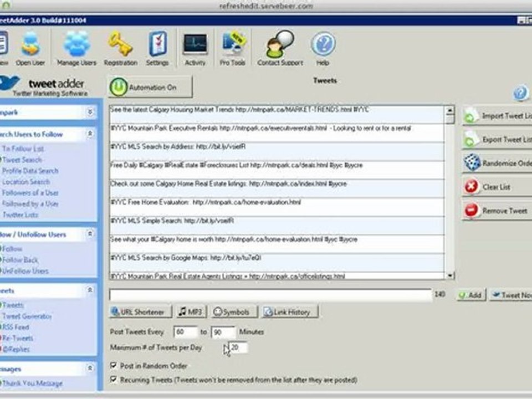Click Maximum Tweets per Day field
532x399 pixels.
point(238,347)
